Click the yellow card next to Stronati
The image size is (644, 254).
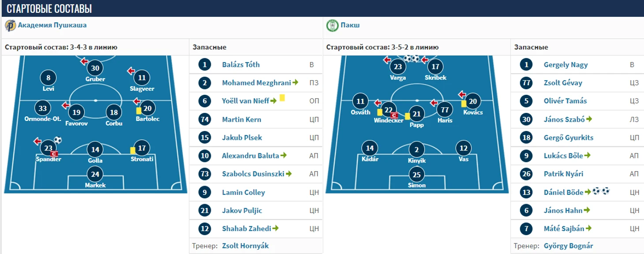pyautogui.click(x=133, y=150)
